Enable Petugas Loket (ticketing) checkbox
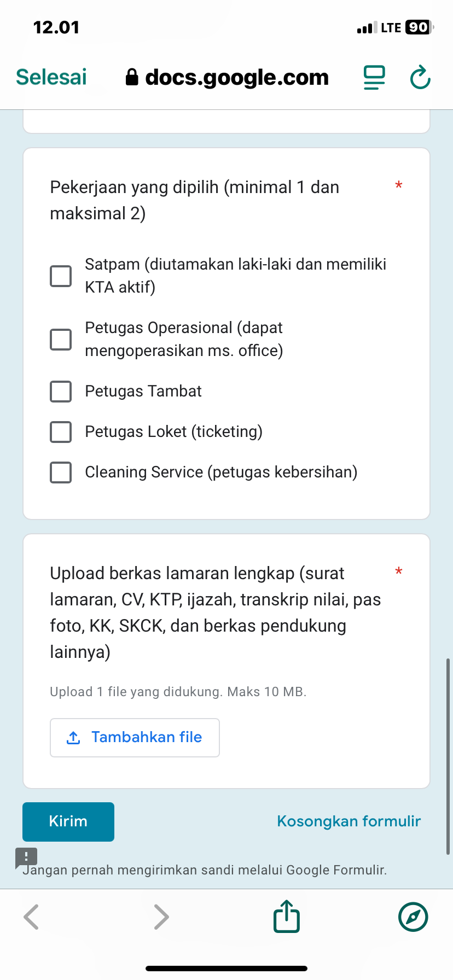The height and width of the screenshot is (980, 453). point(61,432)
